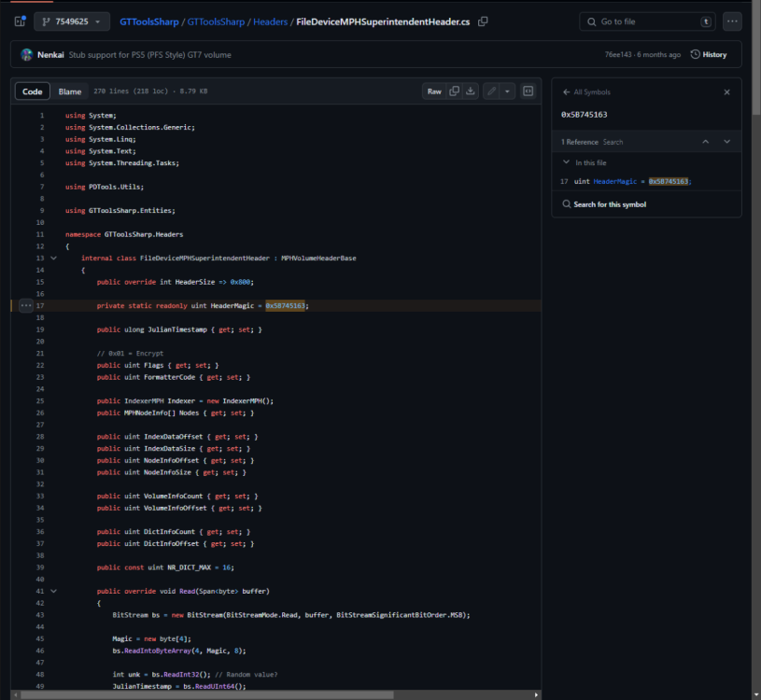Copy the file path to clipboard

pos(483,21)
